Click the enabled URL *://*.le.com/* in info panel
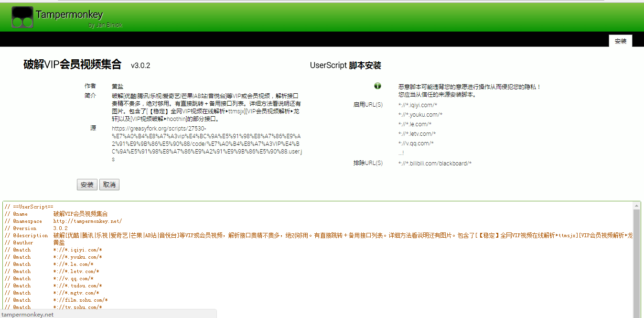The image size is (644, 318). pos(415,124)
